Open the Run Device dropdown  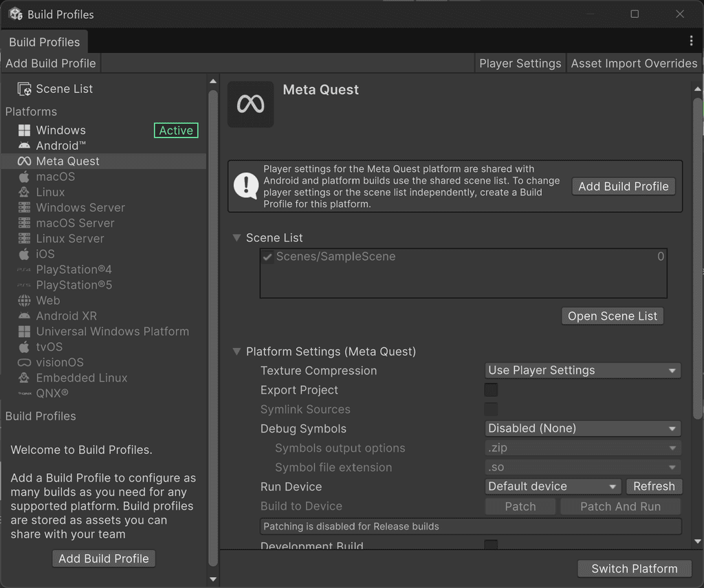click(553, 486)
